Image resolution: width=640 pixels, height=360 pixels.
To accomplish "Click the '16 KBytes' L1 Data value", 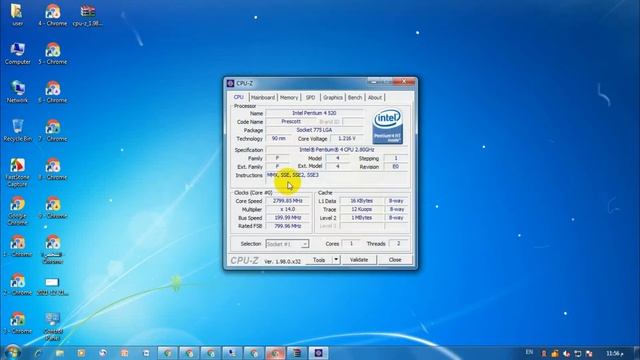I will pos(362,201).
